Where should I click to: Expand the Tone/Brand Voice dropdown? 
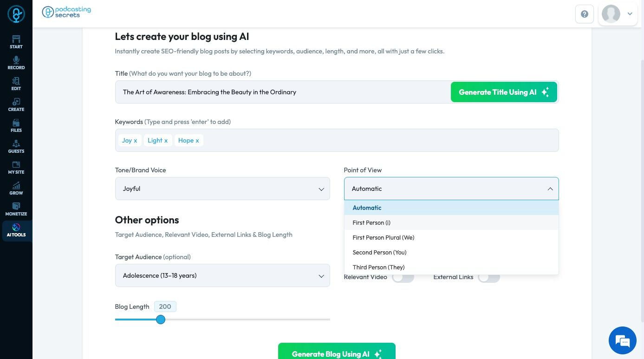tap(222, 189)
